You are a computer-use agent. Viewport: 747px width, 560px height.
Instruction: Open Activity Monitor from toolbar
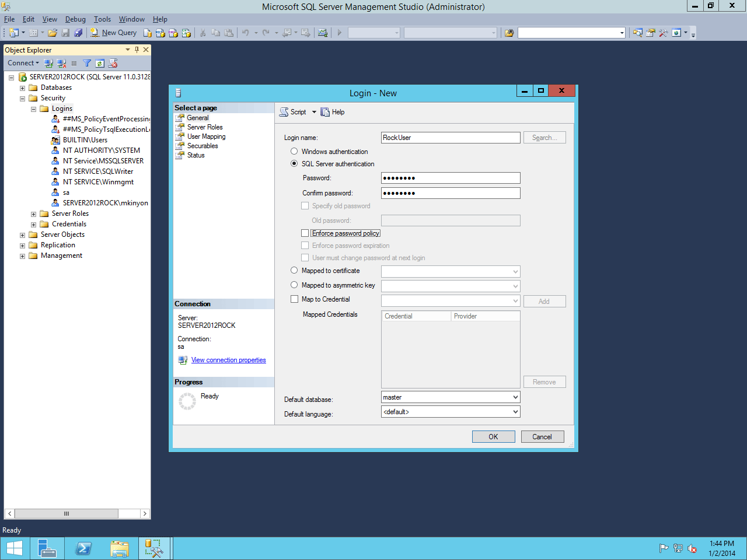tap(323, 33)
